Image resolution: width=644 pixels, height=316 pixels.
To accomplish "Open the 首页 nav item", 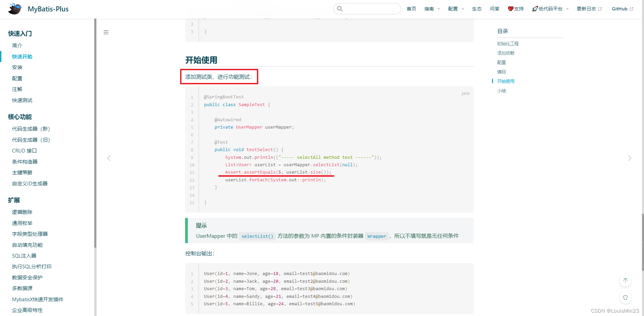I will [411, 9].
